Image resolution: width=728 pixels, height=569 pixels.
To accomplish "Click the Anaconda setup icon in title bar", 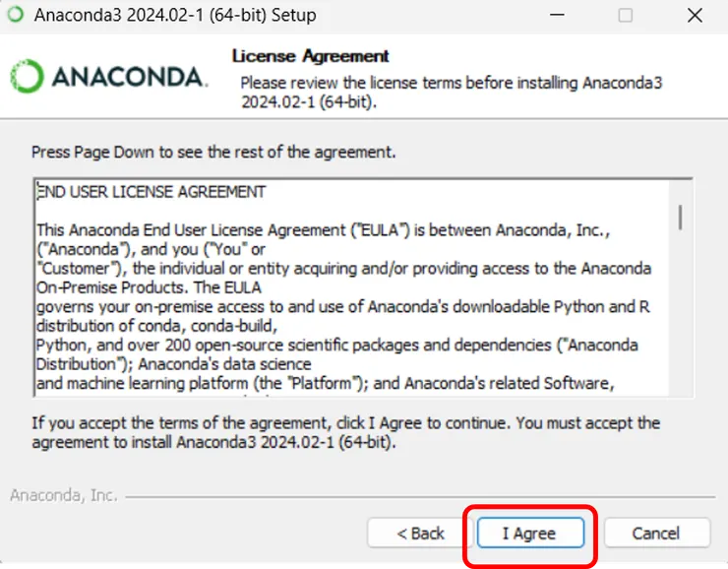I will [16, 16].
